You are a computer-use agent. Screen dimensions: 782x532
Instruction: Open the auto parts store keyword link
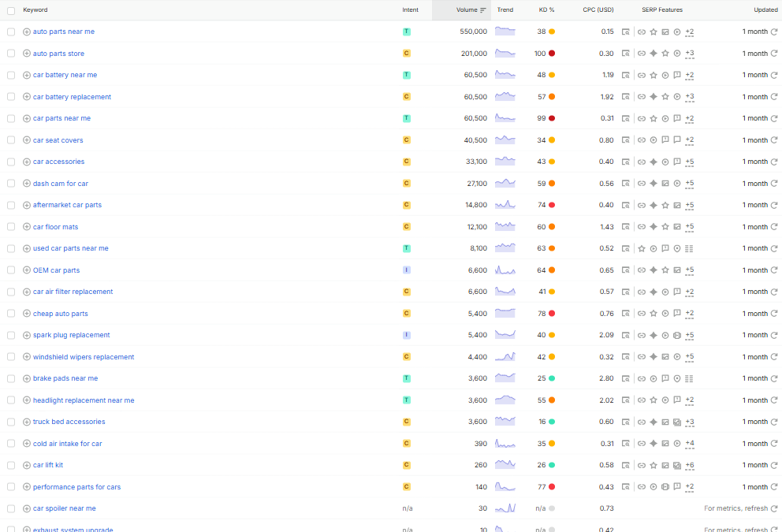click(x=58, y=54)
